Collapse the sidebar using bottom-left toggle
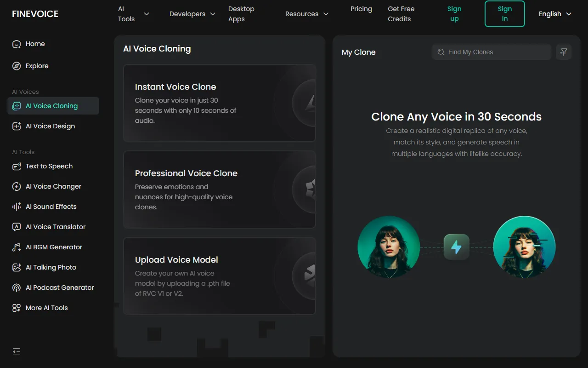This screenshot has width=588, height=368. click(17, 352)
